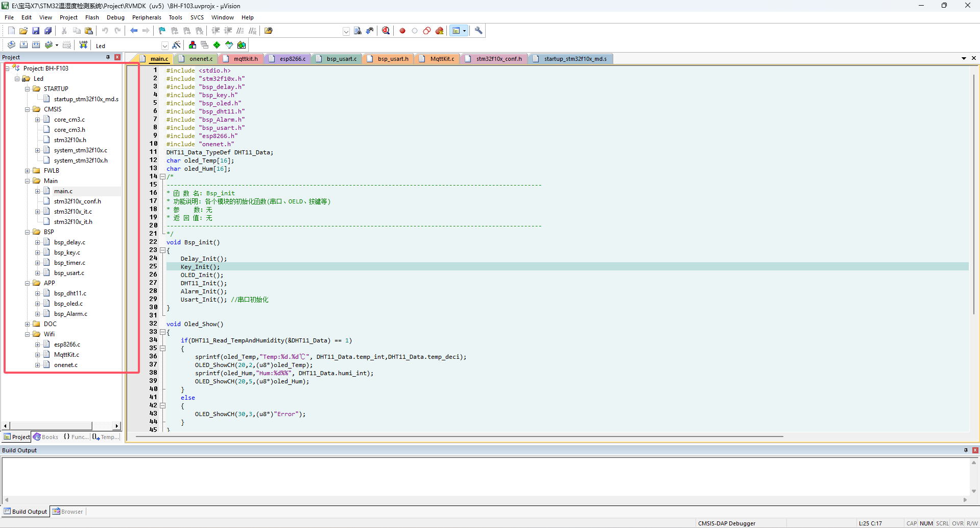
Task: Open the Flash menu
Action: pos(92,17)
